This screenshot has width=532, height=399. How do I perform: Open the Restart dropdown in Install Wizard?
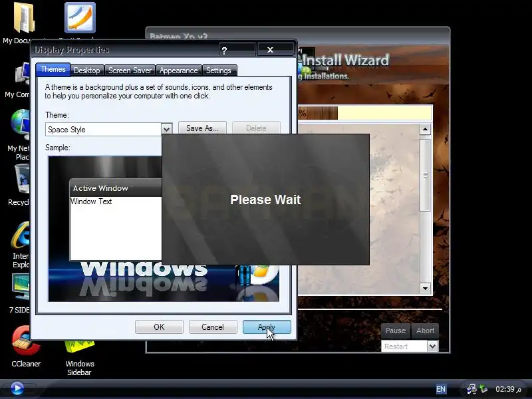tap(432, 346)
